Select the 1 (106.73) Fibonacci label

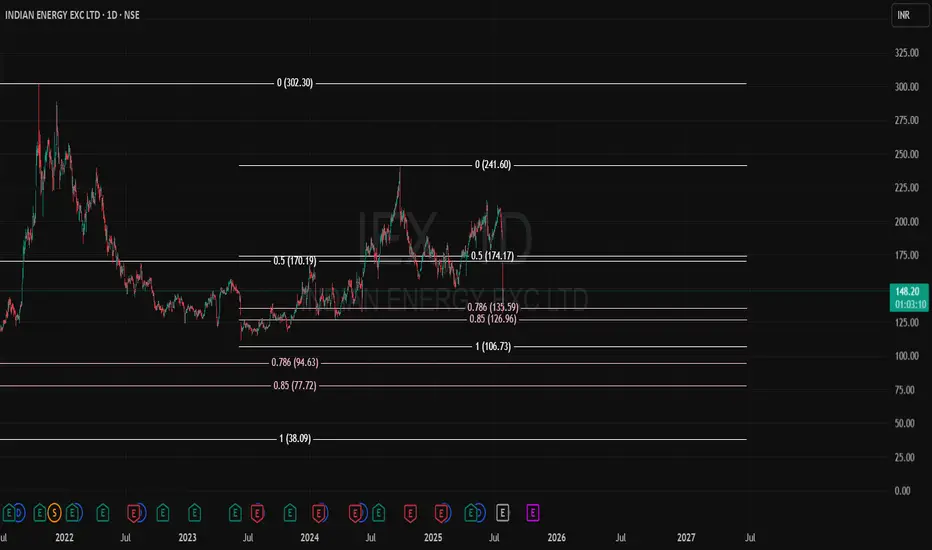[x=493, y=346]
